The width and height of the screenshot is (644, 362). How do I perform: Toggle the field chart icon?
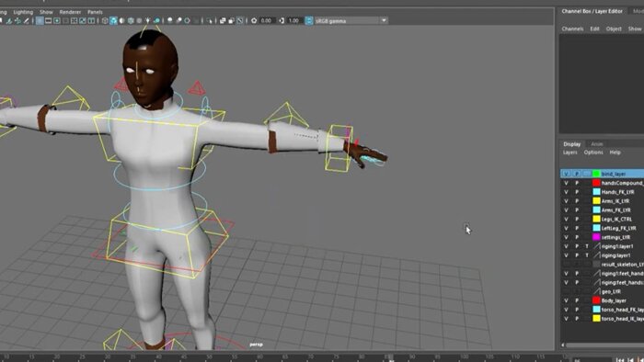[74, 20]
